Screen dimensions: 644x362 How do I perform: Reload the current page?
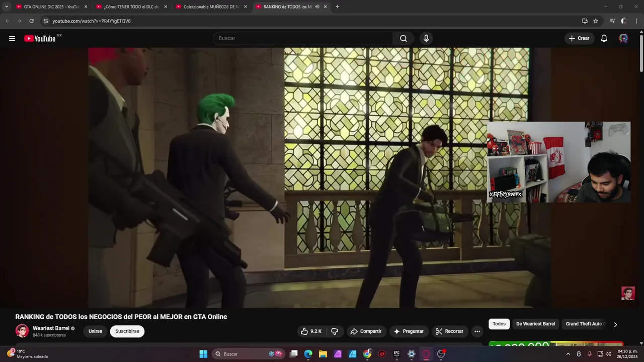click(x=31, y=21)
